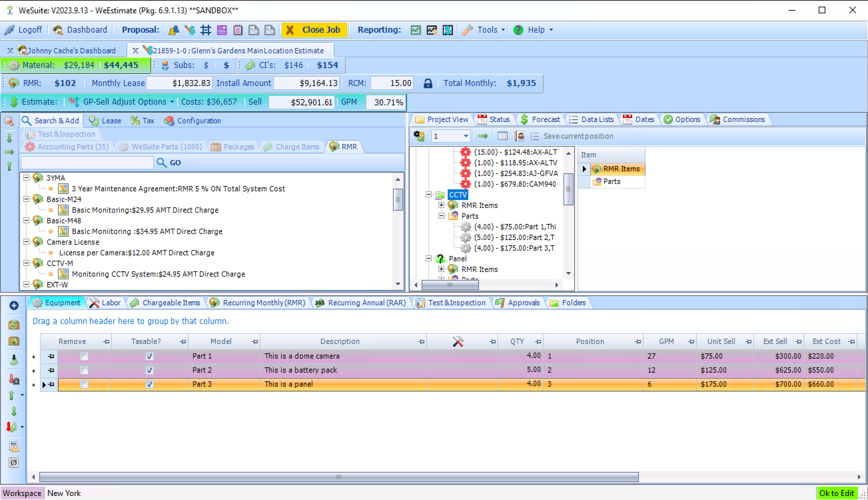Click the Ok to Edit status indicator
Image resolution: width=868 pixels, height=500 pixels.
tap(836, 493)
